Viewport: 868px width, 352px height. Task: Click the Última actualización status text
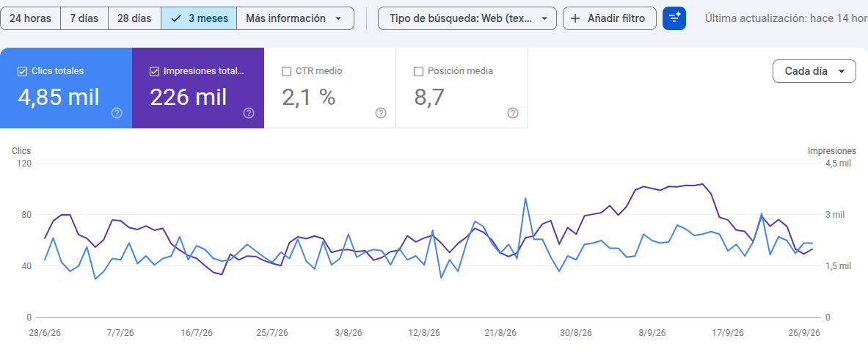(786, 18)
